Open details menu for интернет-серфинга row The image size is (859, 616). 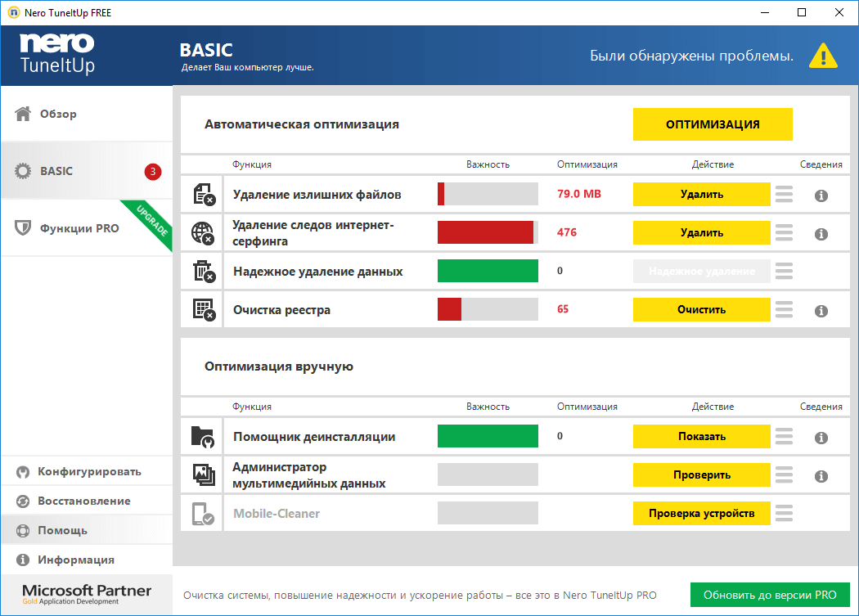pos(784,232)
